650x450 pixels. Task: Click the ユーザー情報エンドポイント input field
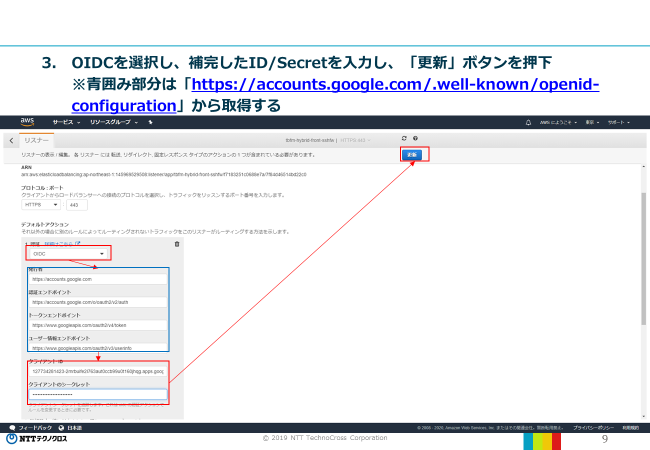[98, 348]
